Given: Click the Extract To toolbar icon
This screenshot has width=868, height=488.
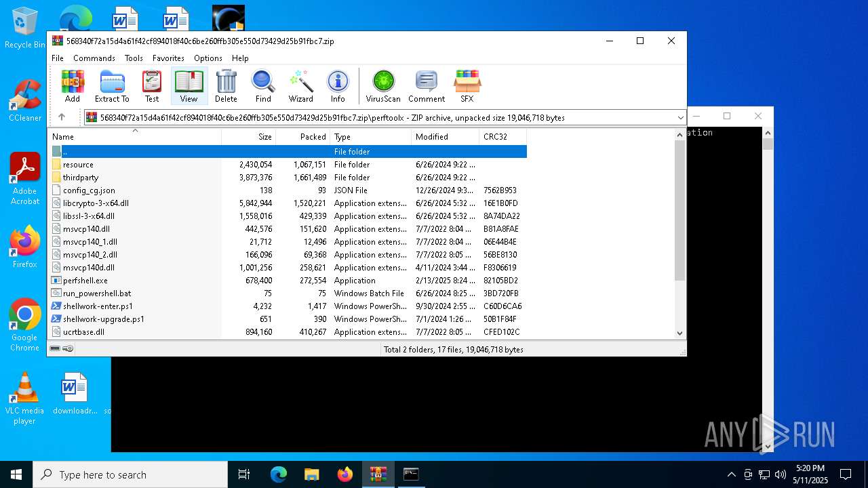Looking at the screenshot, I should click(x=112, y=86).
